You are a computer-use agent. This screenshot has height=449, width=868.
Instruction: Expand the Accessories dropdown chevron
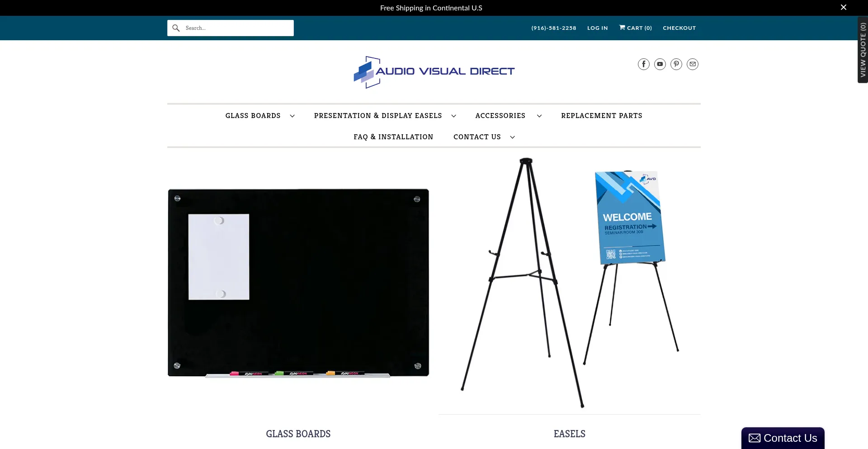539,116
